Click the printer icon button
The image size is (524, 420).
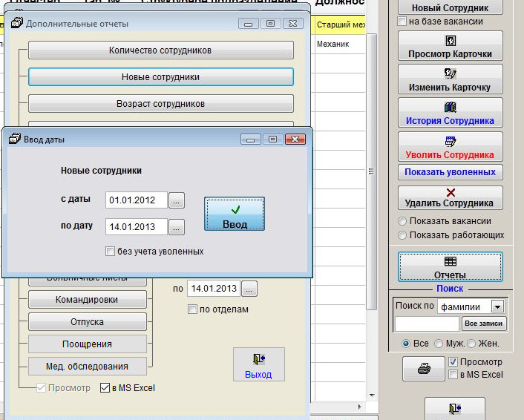[x=424, y=369]
